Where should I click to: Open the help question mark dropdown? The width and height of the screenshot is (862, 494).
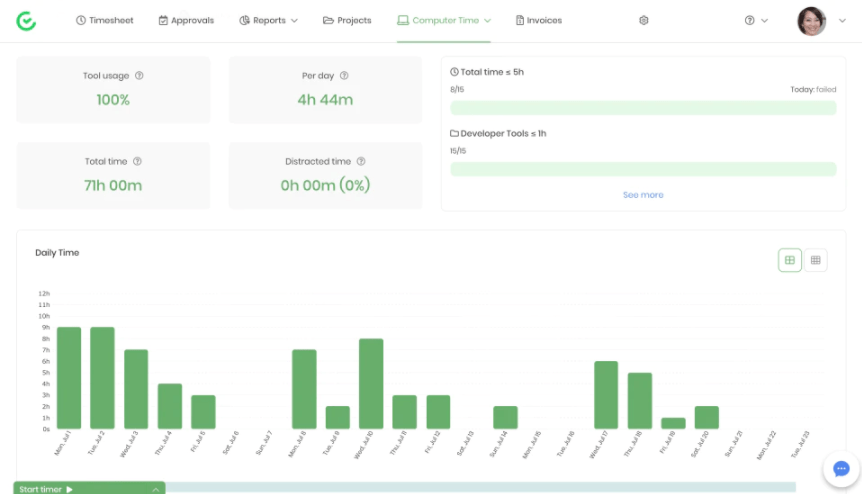tap(756, 20)
